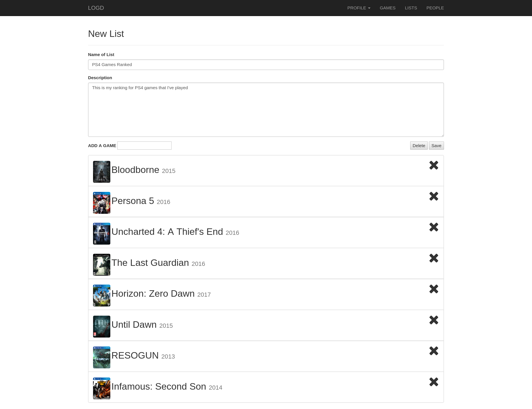
Task: Remove RESOGUN with its X icon
Action: tap(434, 351)
